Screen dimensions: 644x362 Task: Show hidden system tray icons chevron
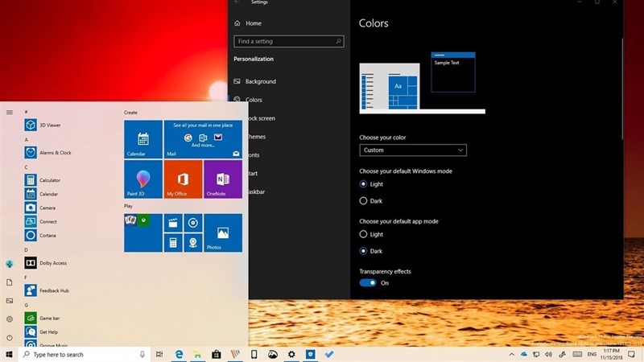point(510,354)
